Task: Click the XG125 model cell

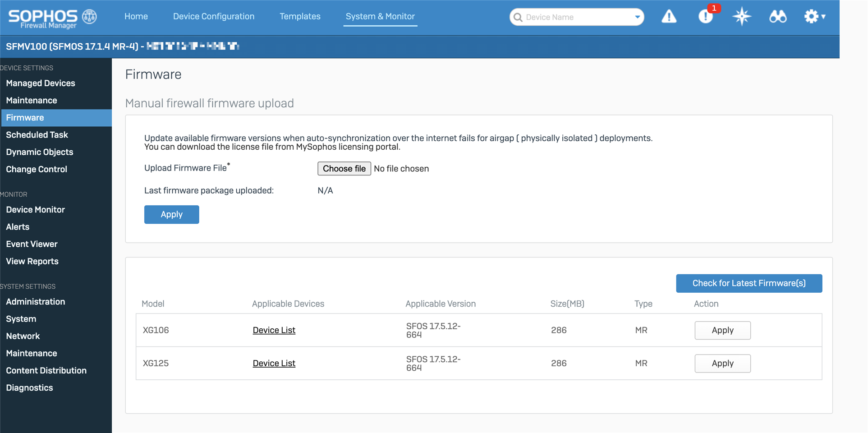Action: (x=156, y=363)
